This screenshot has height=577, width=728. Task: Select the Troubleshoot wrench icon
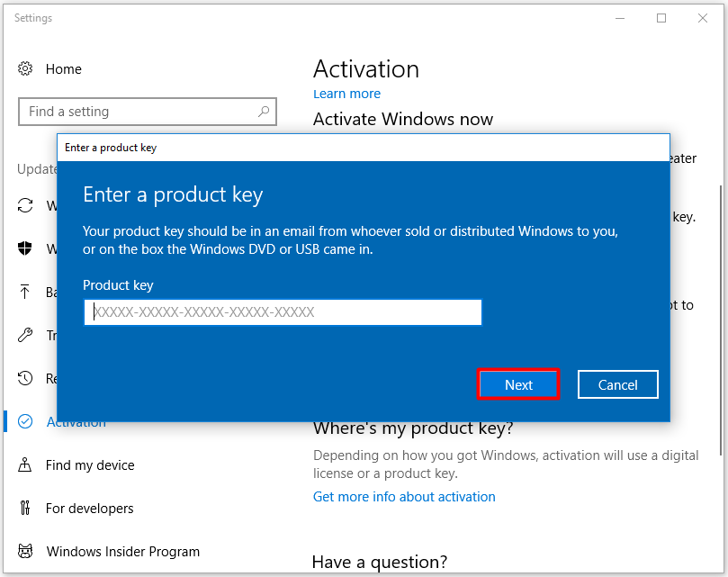[25, 335]
